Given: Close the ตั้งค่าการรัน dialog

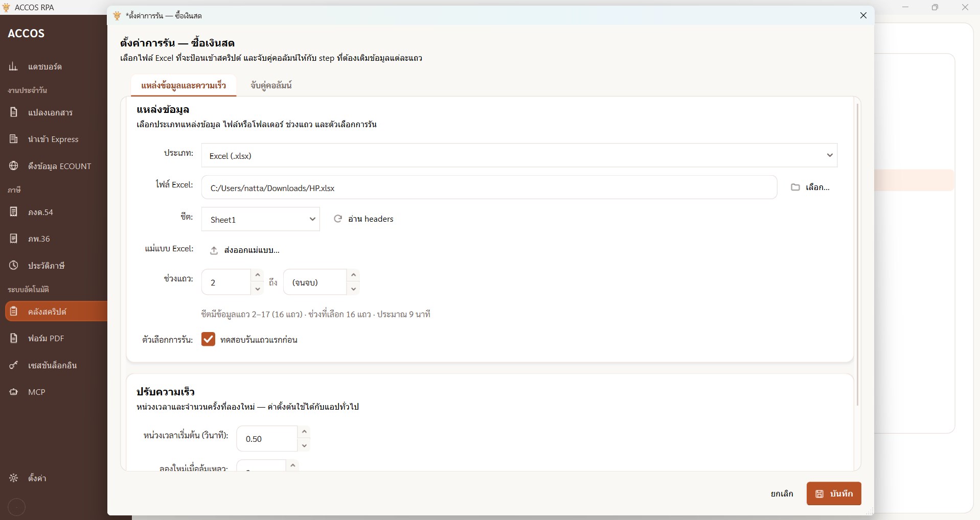Looking at the screenshot, I should pos(863,15).
